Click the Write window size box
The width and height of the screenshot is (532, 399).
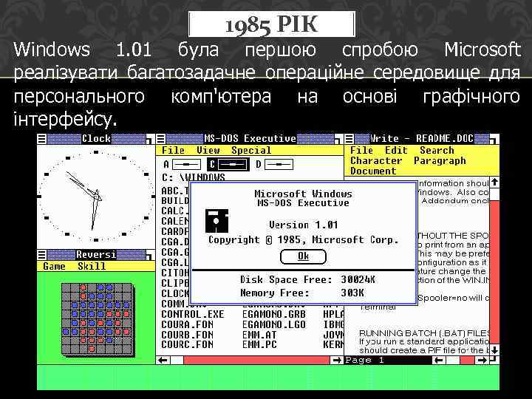click(x=494, y=139)
